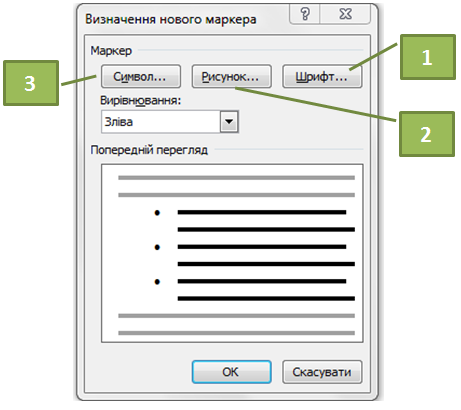The height and width of the screenshot is (410, 461).
Task: Click the Маркер group label
Action: point(111,51)
